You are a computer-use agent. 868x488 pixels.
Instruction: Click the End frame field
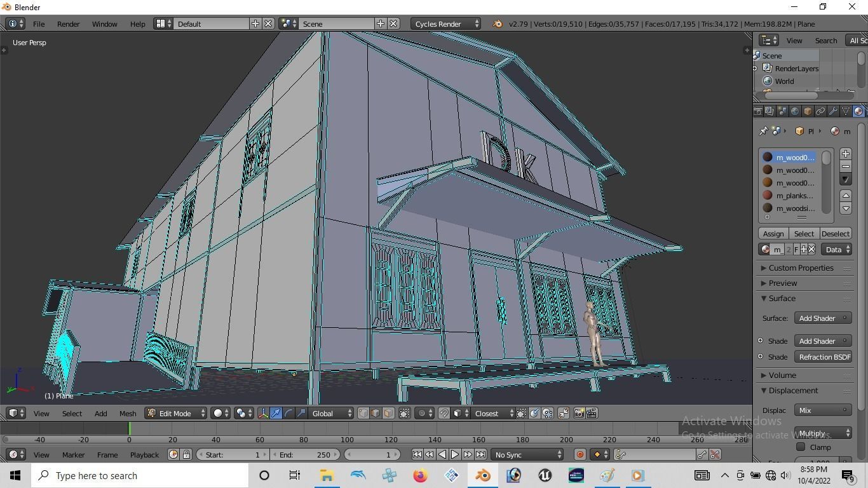click(x=305, y=455)
